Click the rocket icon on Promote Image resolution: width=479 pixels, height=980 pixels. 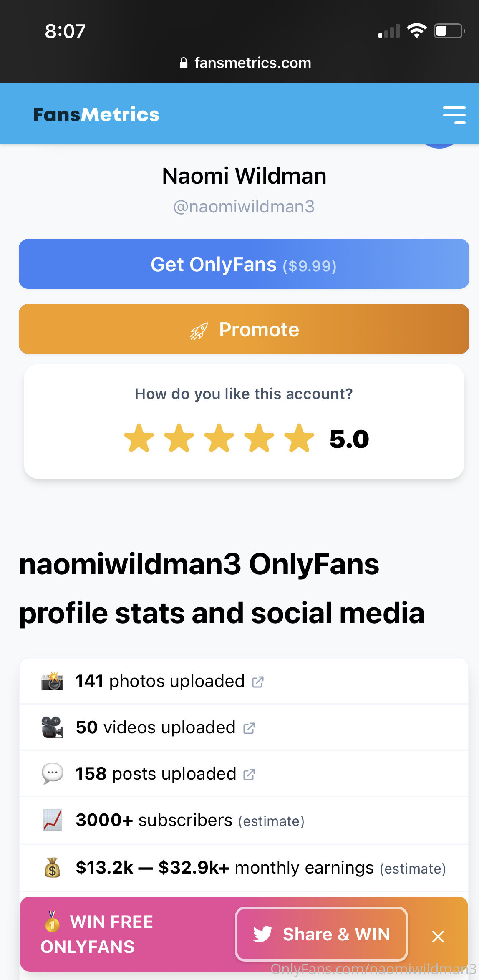pyautogui.click(x=199, y=331)
